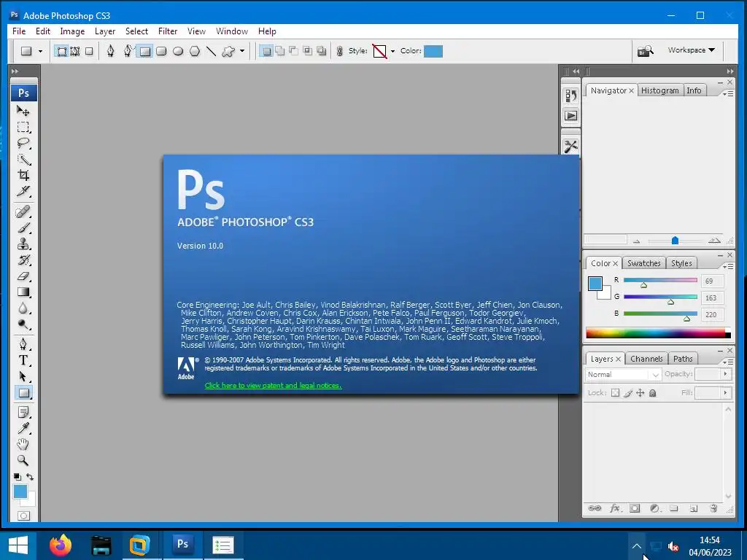
Task: Select the Rectangular Marquee tool
Action: coord(23,127)
